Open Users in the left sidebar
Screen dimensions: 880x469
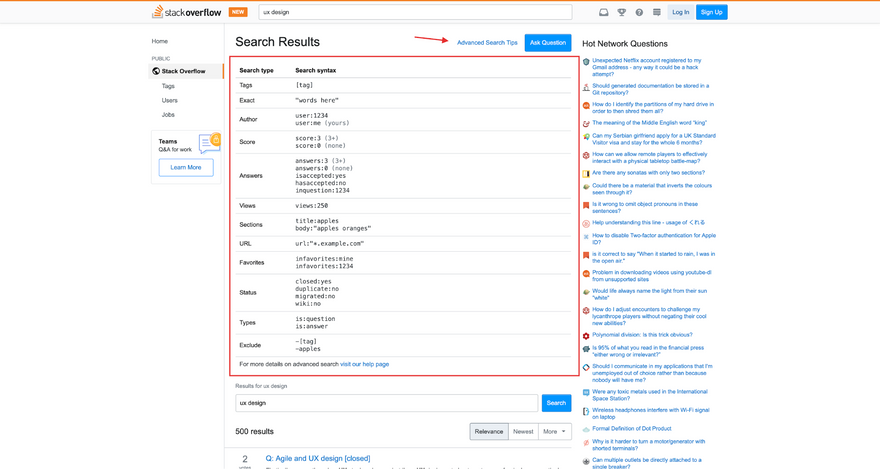pos(169,100)
